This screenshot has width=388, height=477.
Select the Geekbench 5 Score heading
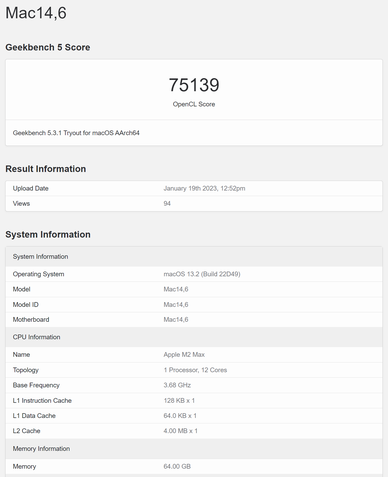(x=48, y=47)
